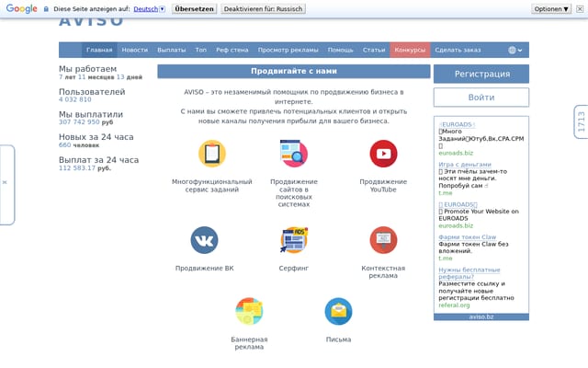588x368 pixels.
Task: Click the AVISO logo at top
Action: [91, 21]
